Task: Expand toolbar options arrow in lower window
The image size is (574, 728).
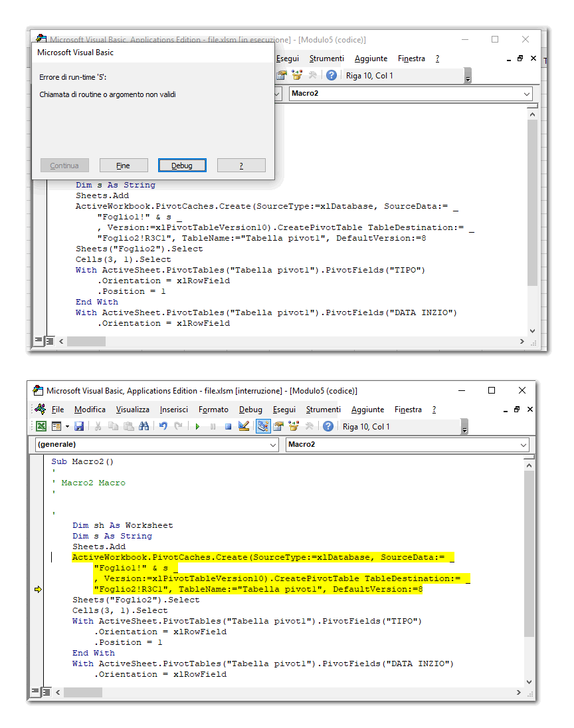Action: click(464, 427)
